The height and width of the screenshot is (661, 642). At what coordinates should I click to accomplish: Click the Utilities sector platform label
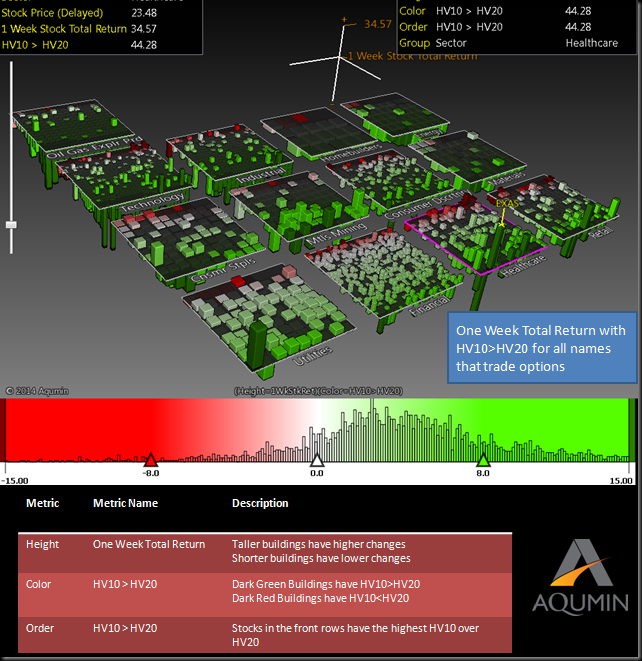[x=312, y=356]
